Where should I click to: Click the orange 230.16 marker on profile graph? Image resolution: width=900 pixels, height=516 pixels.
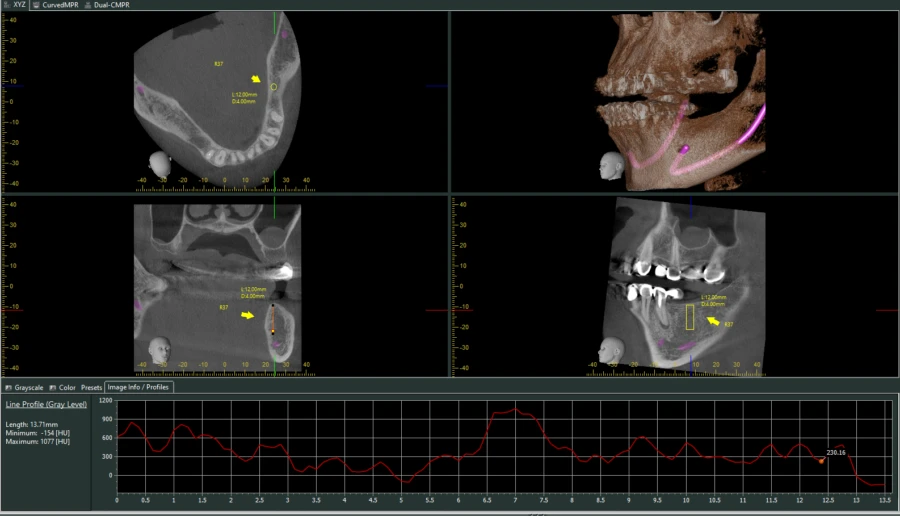tap(822, 460)
